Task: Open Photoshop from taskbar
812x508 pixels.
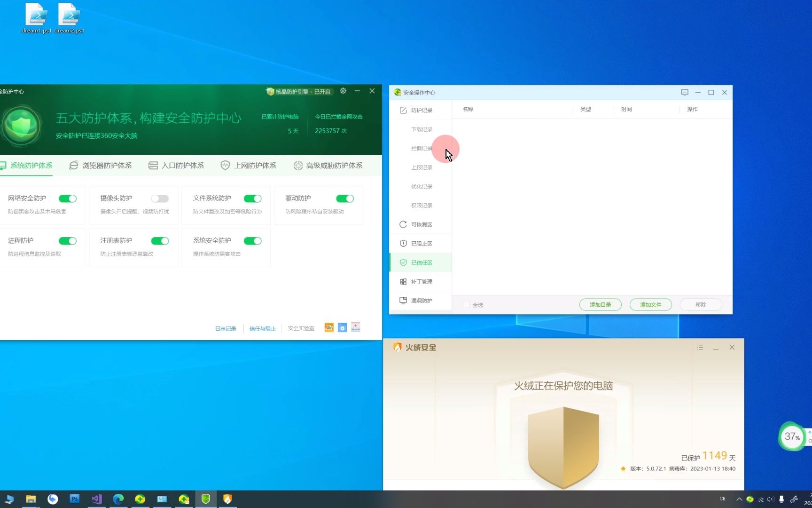Action: tap(74, 499)
